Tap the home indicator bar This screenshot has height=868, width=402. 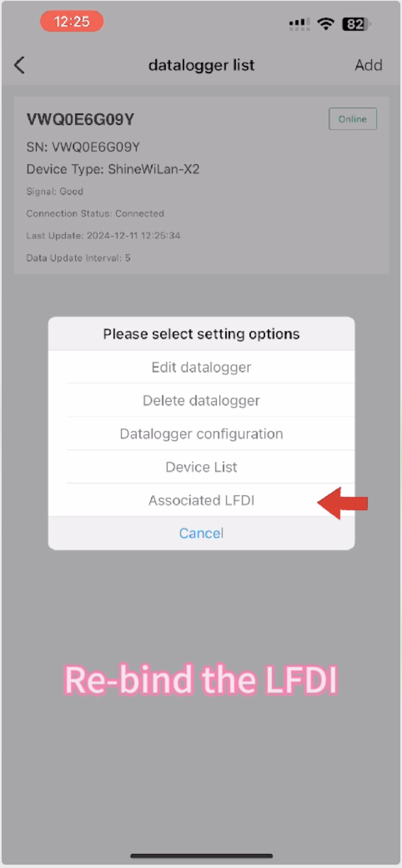click(x=201, y=856)
